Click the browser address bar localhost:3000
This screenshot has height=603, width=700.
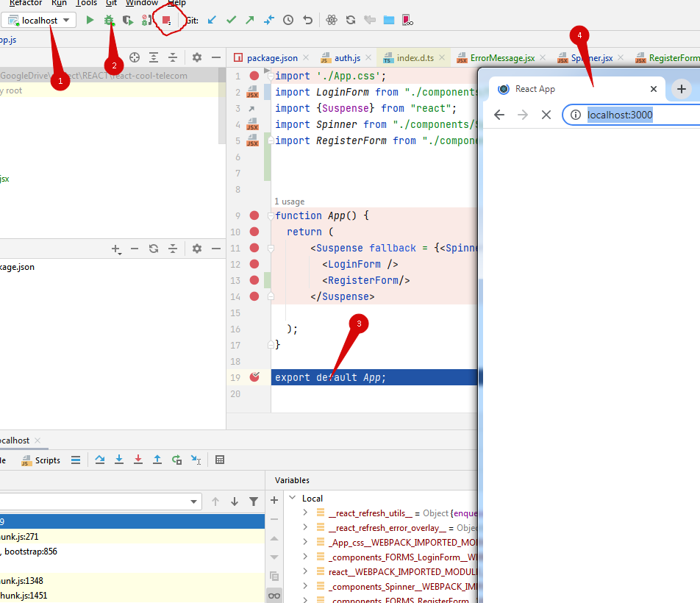tap(620, 115)
